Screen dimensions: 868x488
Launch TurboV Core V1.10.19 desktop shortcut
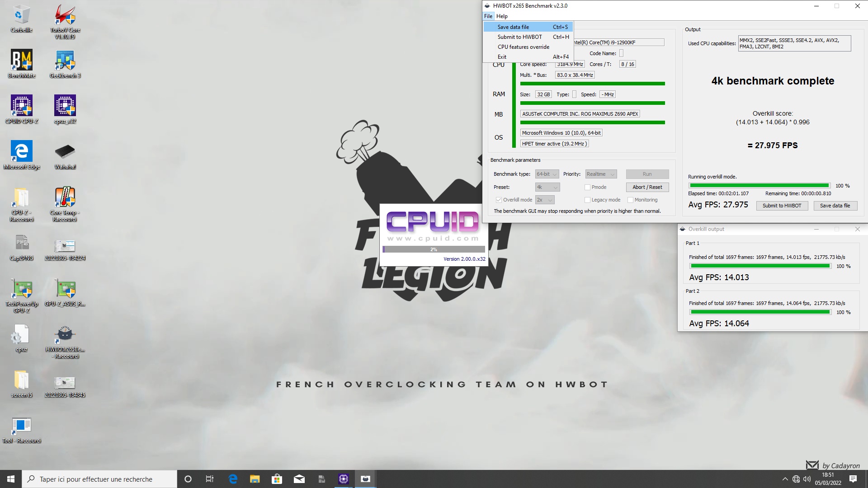[x=65, y=21]
